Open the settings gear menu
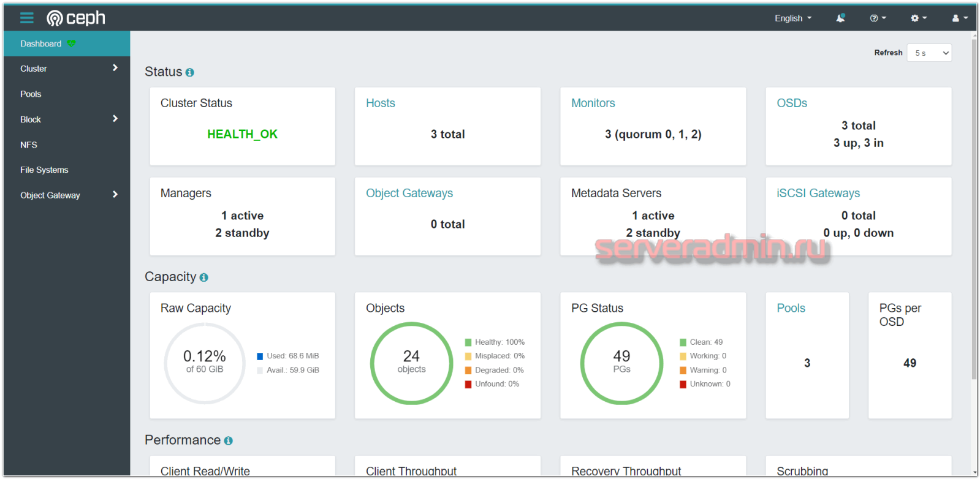980x479 pixels. [918, 18]
